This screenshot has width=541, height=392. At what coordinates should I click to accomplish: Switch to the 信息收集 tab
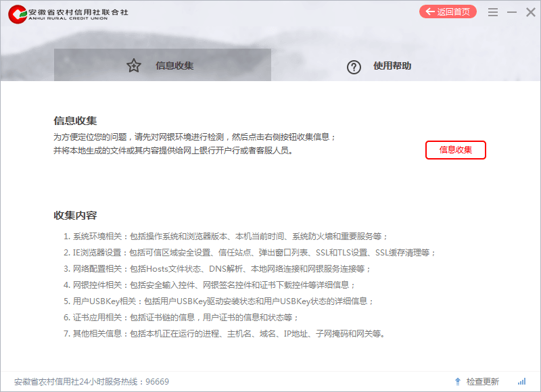tap(174, 66)
